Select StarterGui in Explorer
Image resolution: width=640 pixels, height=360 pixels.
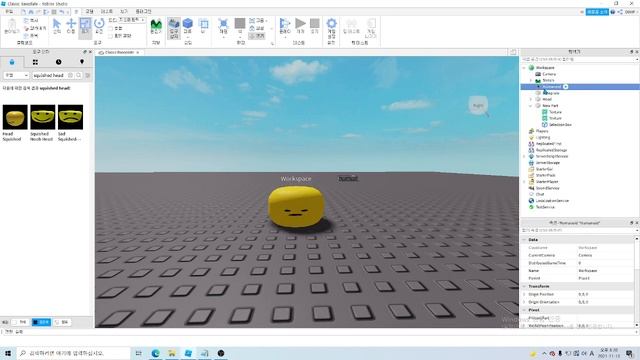(541, 169)
